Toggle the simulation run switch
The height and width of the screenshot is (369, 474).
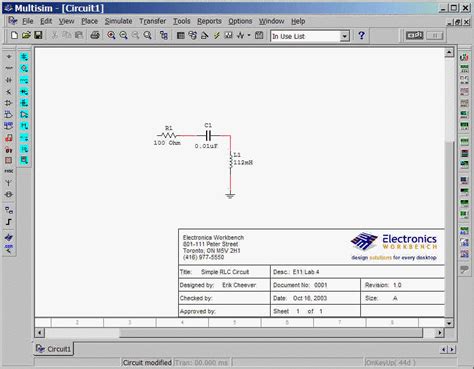click(414, 35)
